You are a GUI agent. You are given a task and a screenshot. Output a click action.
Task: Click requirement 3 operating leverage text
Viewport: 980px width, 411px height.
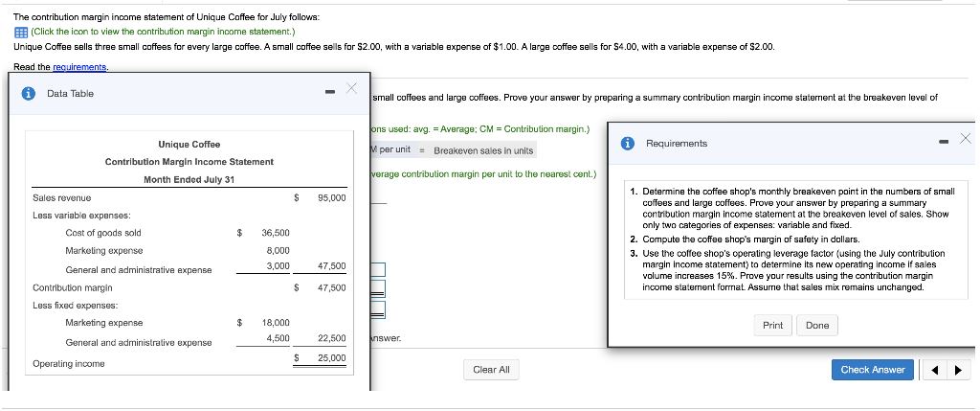(x=793, y=270)
